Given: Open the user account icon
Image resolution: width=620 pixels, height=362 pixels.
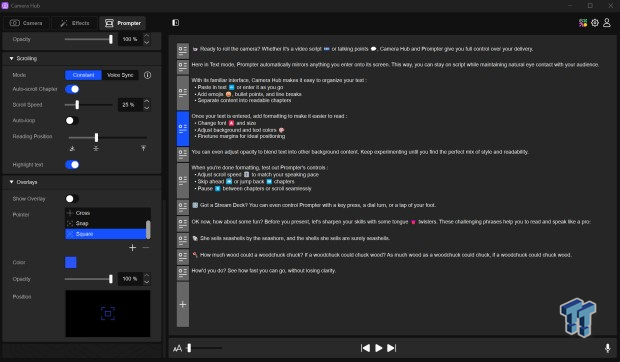Looking at the screenshot, I should coord(607,23).
